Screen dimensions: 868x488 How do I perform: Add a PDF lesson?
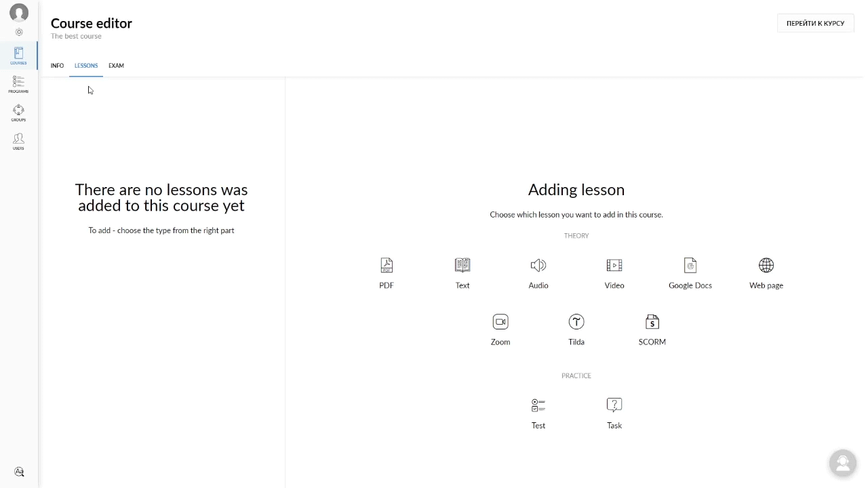tap(387, 266)
